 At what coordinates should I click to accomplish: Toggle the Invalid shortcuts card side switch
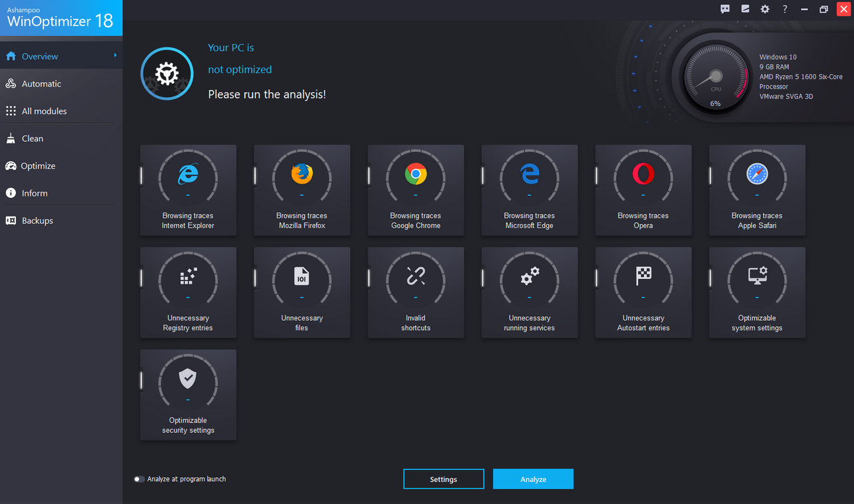pos(368,278)
